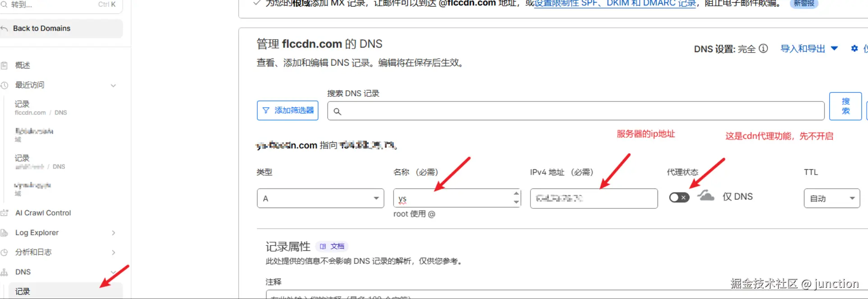Click the back arrow icon in Back to Domains
Image resolution: width=868 pixels, height=299 pixels.
coord(4,28)
